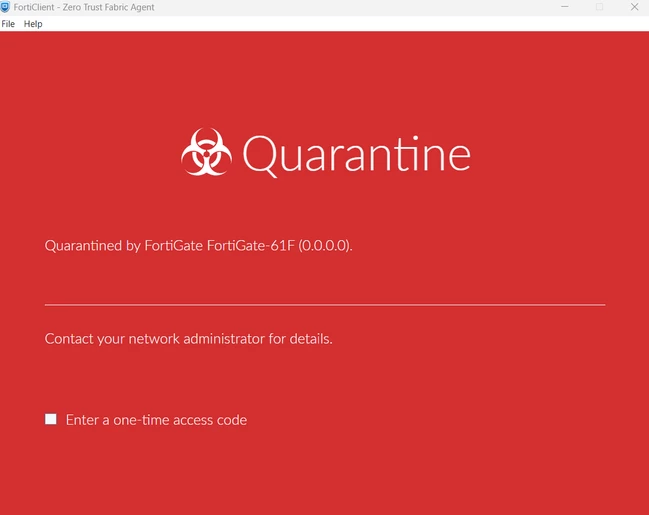This screenshot has height=515, width=649.
Task: Click the 'Enter a one-time access code' label
Action: click(x=156, y=420)
